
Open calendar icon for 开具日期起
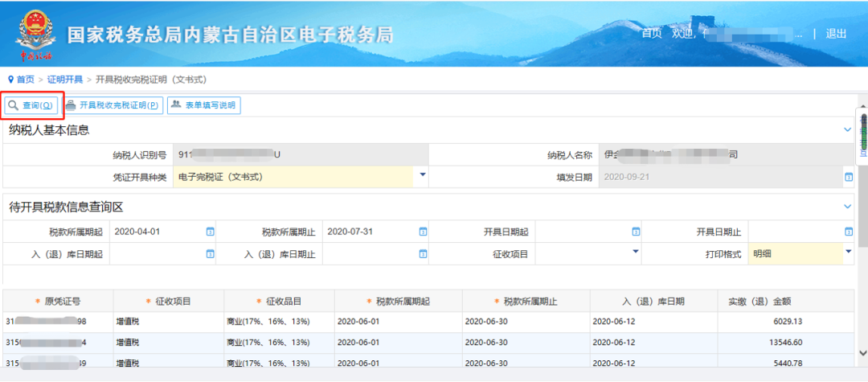click(x=636, y=232)
